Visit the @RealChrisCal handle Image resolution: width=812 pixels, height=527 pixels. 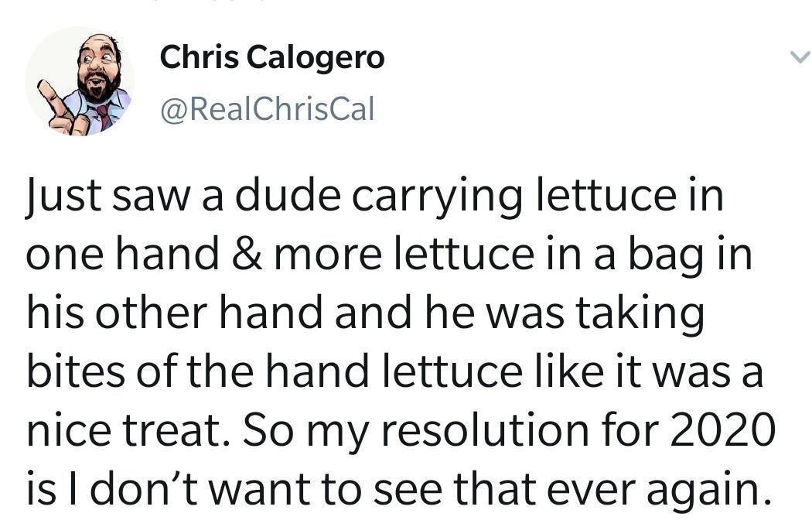[x=266, y=109]
